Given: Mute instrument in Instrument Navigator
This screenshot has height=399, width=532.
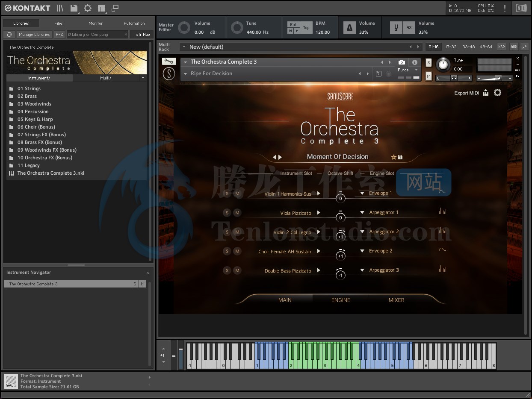Looking at the screenshot, I should pyautogui.click(x=142, y=284).
